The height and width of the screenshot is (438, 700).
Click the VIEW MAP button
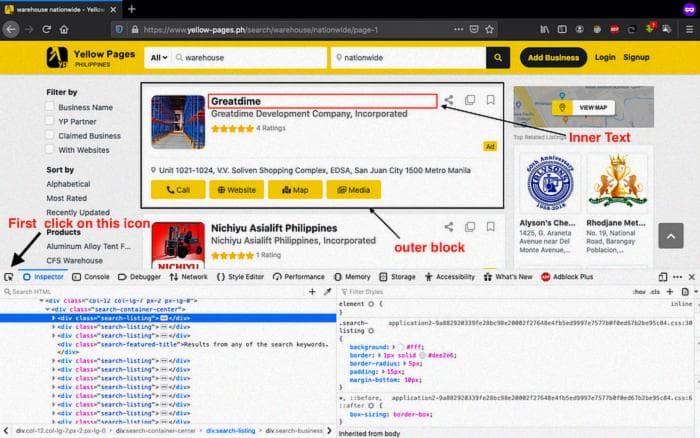(x=583, y=108)
